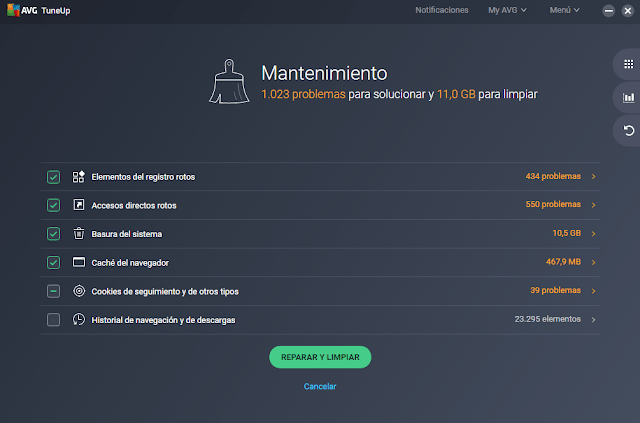
Task: Open the rescue center undo icon
Action: 629,131
